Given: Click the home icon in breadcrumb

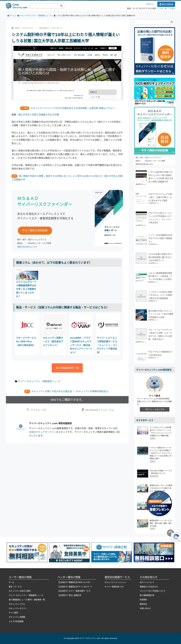Looking at the screenshot, I should (8, 16).
